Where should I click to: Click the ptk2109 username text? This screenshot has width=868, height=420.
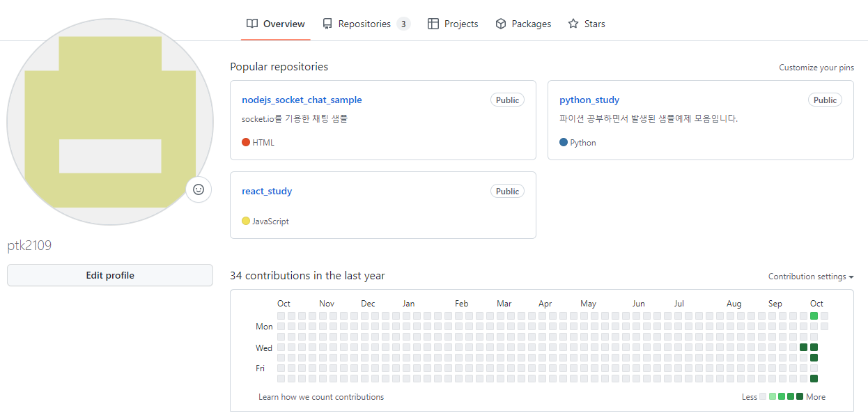[29, 246]
